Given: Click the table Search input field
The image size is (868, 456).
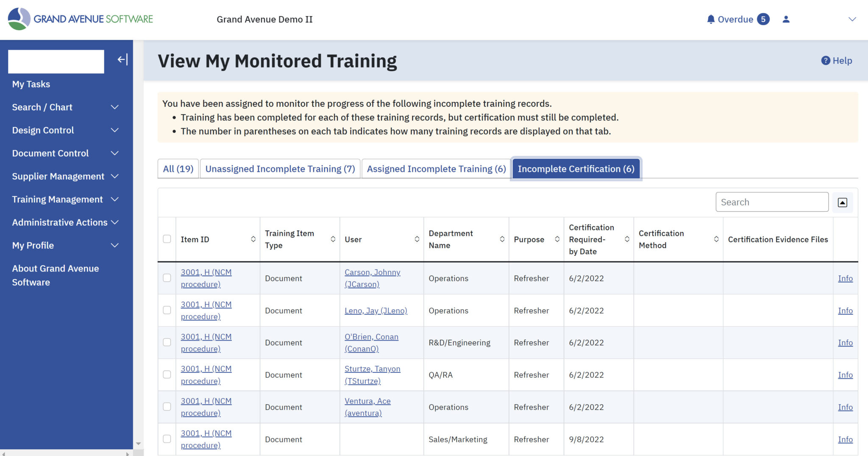Looking at the screenshot, I should [x=772, y=202].
